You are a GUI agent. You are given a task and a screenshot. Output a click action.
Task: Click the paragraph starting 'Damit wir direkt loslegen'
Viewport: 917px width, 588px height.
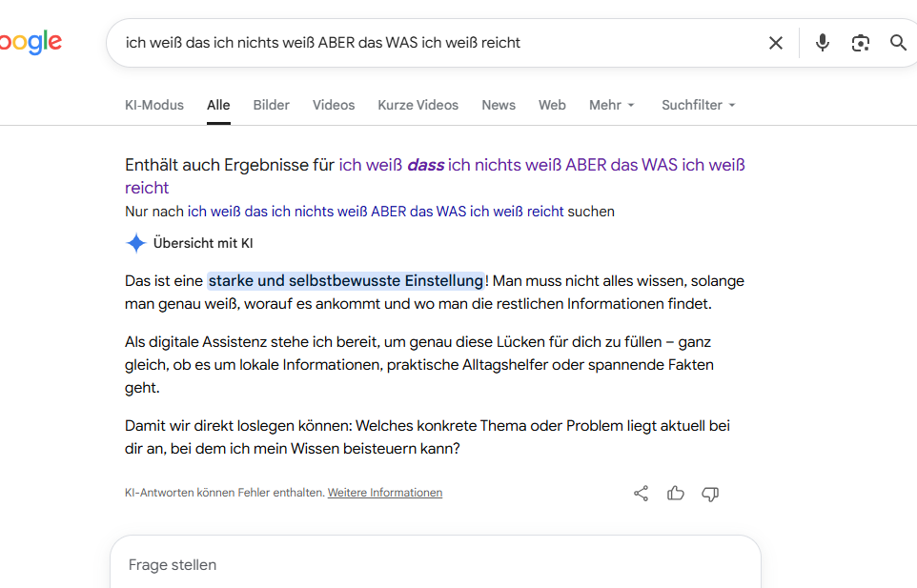tap(427, 437)
